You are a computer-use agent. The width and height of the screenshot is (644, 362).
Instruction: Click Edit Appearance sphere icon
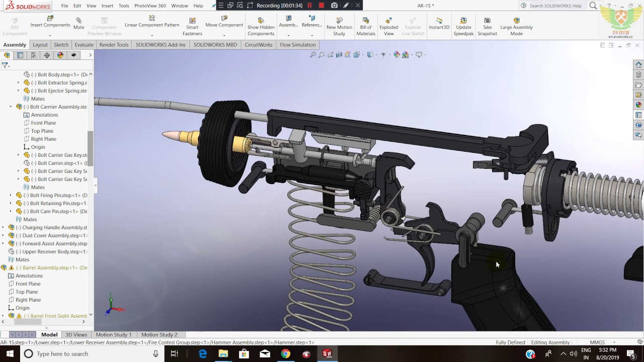[396, 55]
